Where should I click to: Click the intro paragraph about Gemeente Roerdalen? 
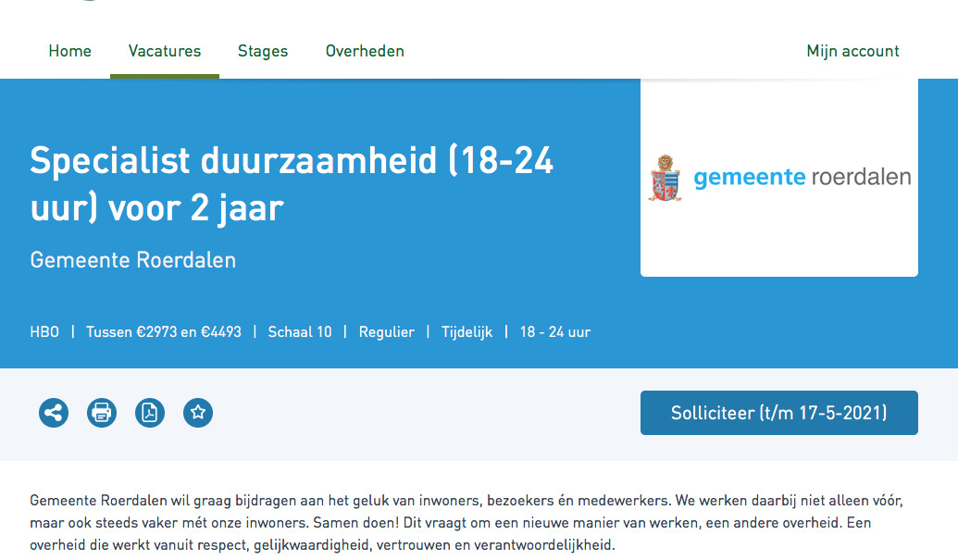tap(467, 523)
